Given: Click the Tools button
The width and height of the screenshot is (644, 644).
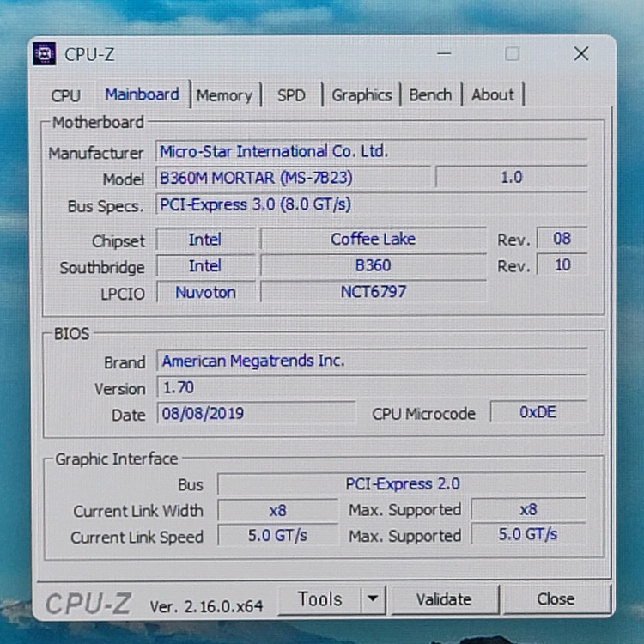Looking at the screenshot, I should (319, 599).
